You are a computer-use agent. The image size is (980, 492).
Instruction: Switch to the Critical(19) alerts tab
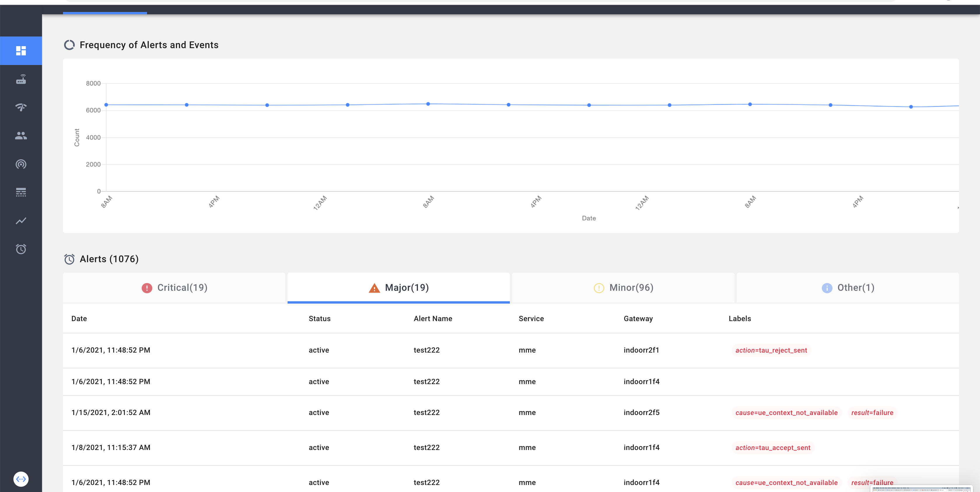coord(174,288)
